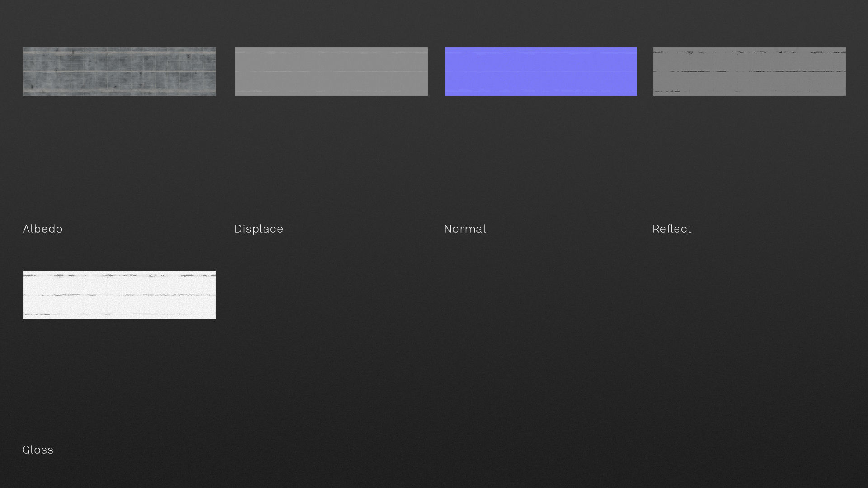Viewport: 868px width, 488px height.
Task: View the concrete tile grid texture preview
Action: [x=119, y=71]
